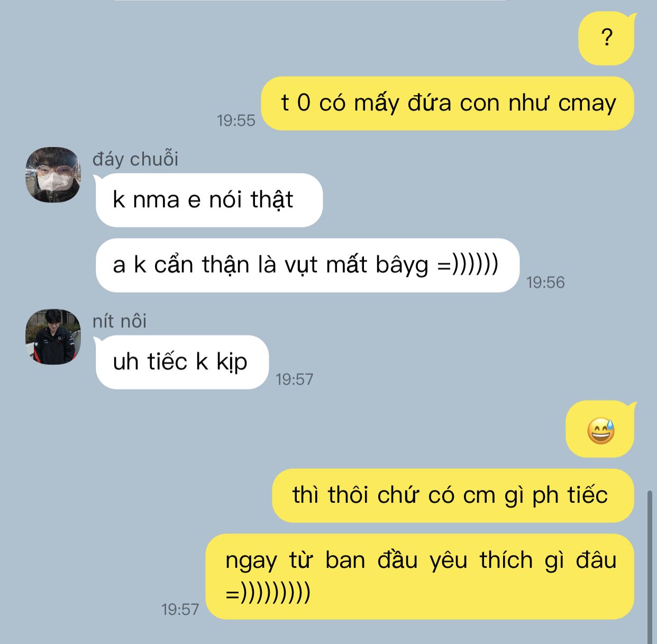Screen dimensions: 657x644
Task: Select the 'uh tiếc k kịp' message
Action: click(182, 362)
